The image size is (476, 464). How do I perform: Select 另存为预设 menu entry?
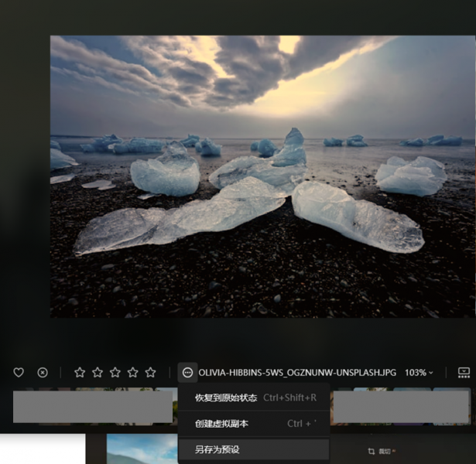point(254,449)
